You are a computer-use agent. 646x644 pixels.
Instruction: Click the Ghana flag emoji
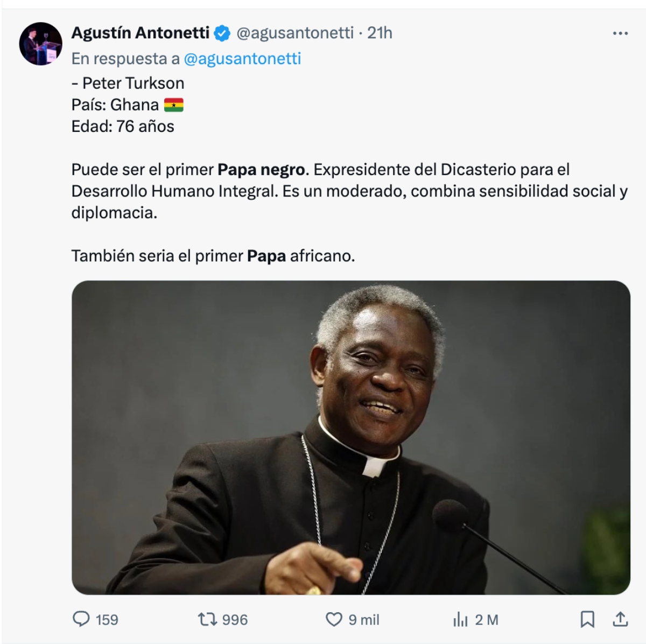[x=173, y=105]
